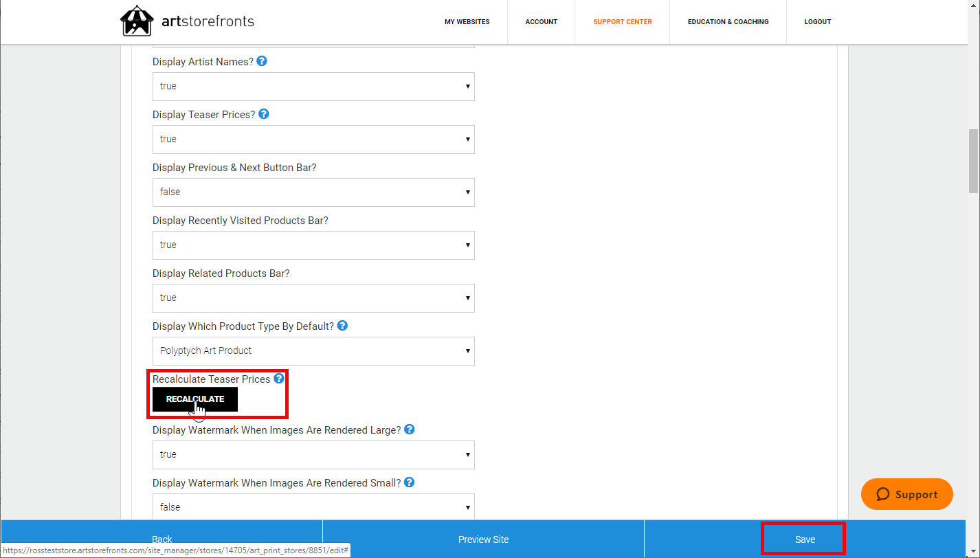Click Preview Site button
Viewport: 980px width, 558px height.
(483, 539)
